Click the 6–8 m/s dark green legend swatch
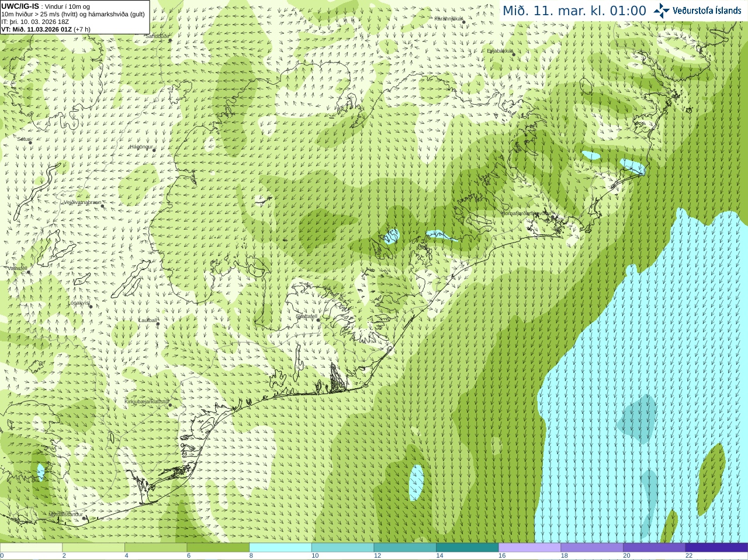This screenshot has width=748, height=560. click(218, 548)
